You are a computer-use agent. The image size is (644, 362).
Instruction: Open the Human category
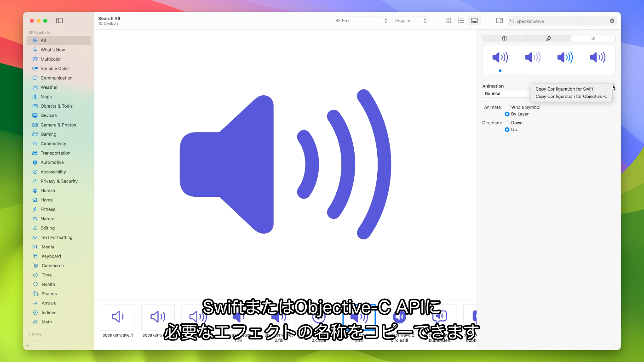click(x=58, y=190)
